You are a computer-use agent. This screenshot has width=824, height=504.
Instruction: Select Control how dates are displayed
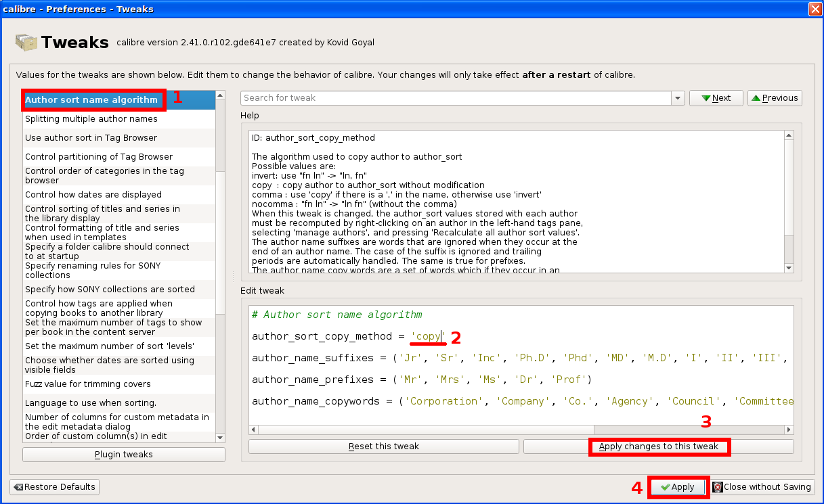(x=118, y=194)
